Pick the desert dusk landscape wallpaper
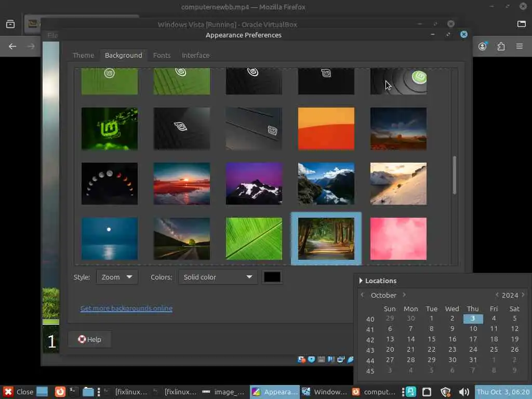532x399 pixels. 398,129
